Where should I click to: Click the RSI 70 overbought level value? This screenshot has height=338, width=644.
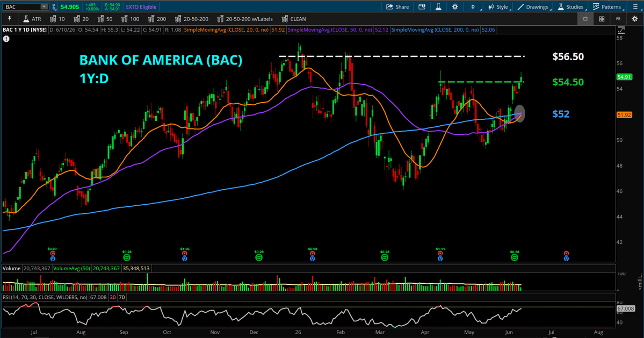click(122, 297)
